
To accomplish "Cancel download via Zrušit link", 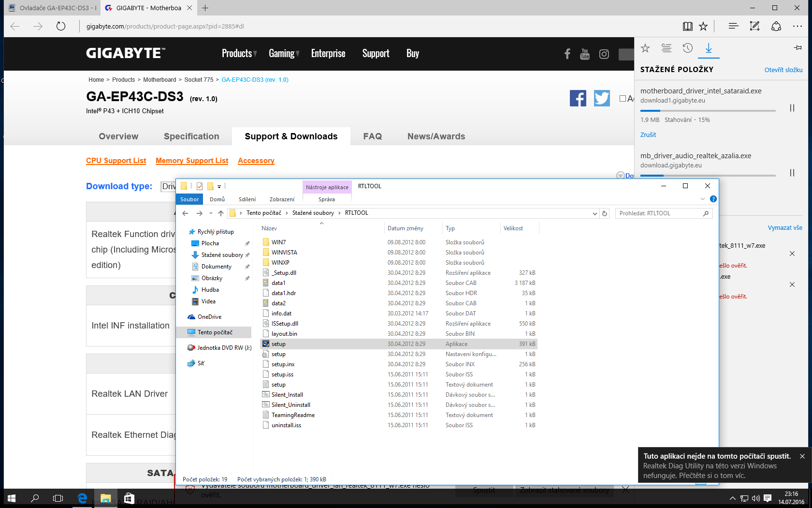I will pos(648,134).
